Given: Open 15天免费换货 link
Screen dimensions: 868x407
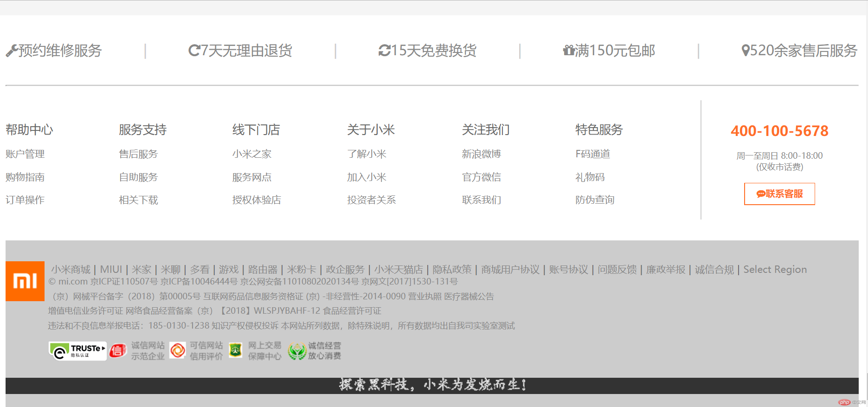Looking at the screenshot, I should [434, 51].
